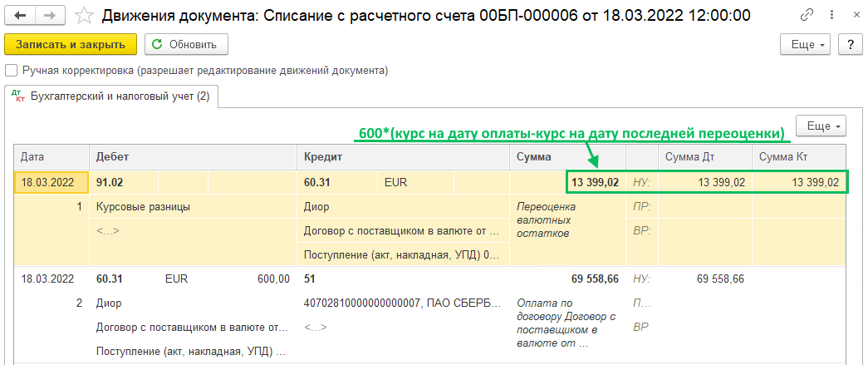Image resolution: width=868 pixels, height=365 pixels.
Task: Click the Дебет column header
Action: [x=193, y=156]
